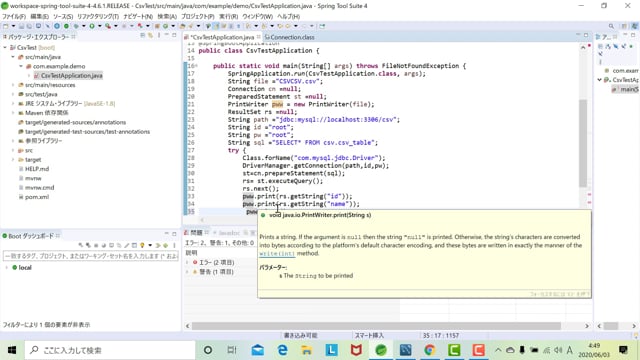Open the リファクタリング(T) menu
Image resolution: width=640 pixels, height=360 pixels.
[x=98, y=16]
